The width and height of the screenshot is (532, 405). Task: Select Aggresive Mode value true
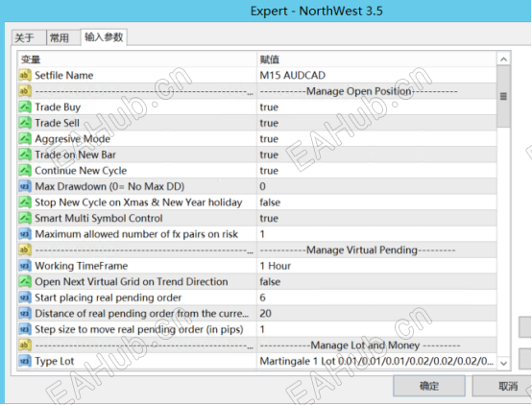coord(376,139)
